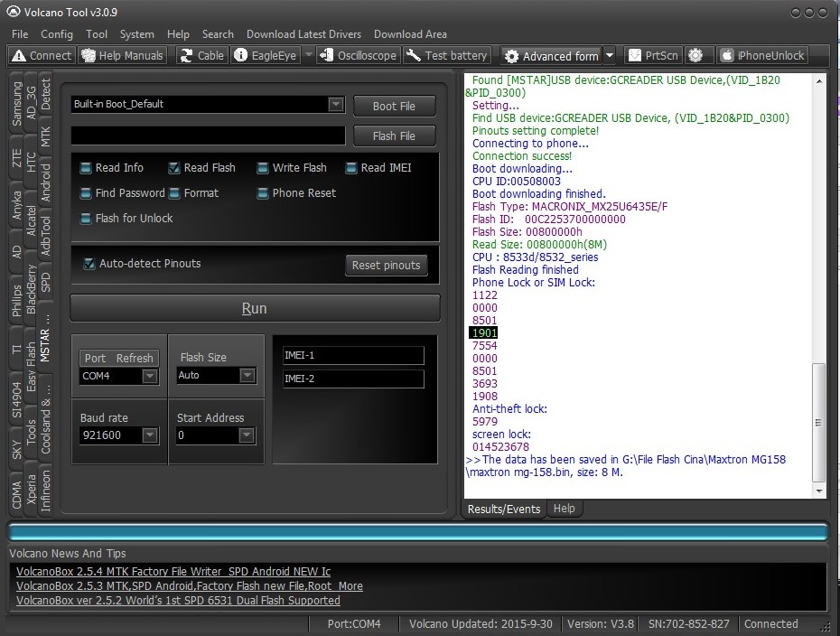Image resolution: width=840 pixels, height=636 pixels.
Task: Select the MTK side tab
Action: [x=45, y=136]
